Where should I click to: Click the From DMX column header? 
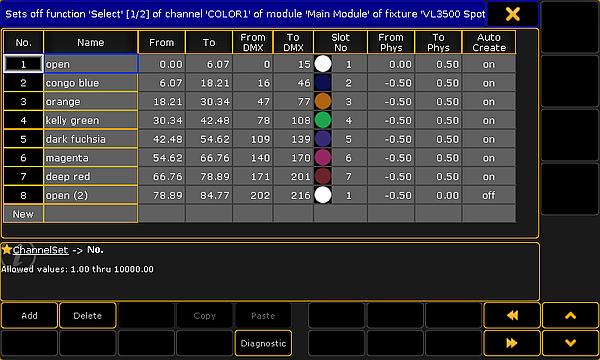253,42
